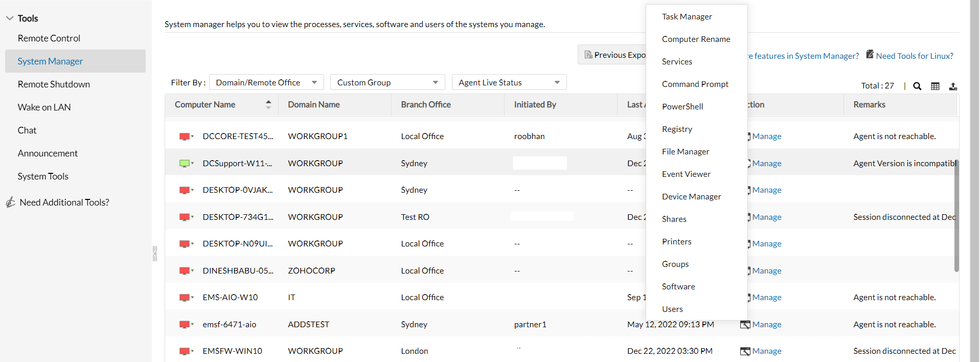
Task: Select Task Manager from the menu
Action: pos(687,17)
